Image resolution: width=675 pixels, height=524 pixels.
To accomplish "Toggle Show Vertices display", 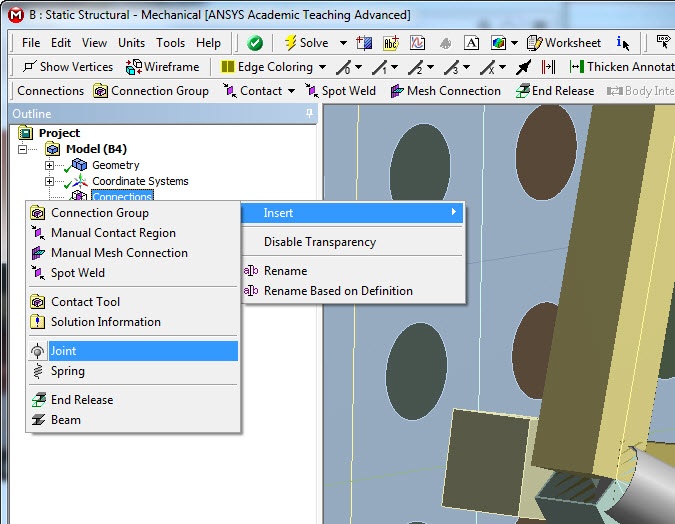I will click(68, 67).
